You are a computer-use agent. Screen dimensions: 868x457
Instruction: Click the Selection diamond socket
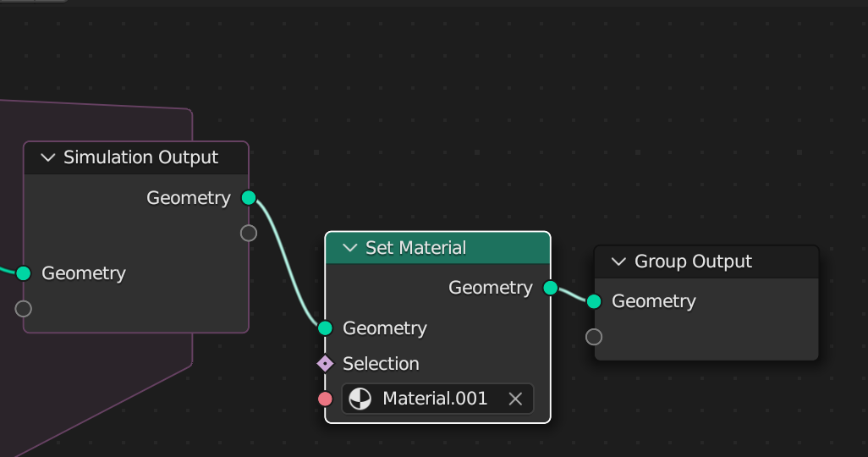[326, 364]
